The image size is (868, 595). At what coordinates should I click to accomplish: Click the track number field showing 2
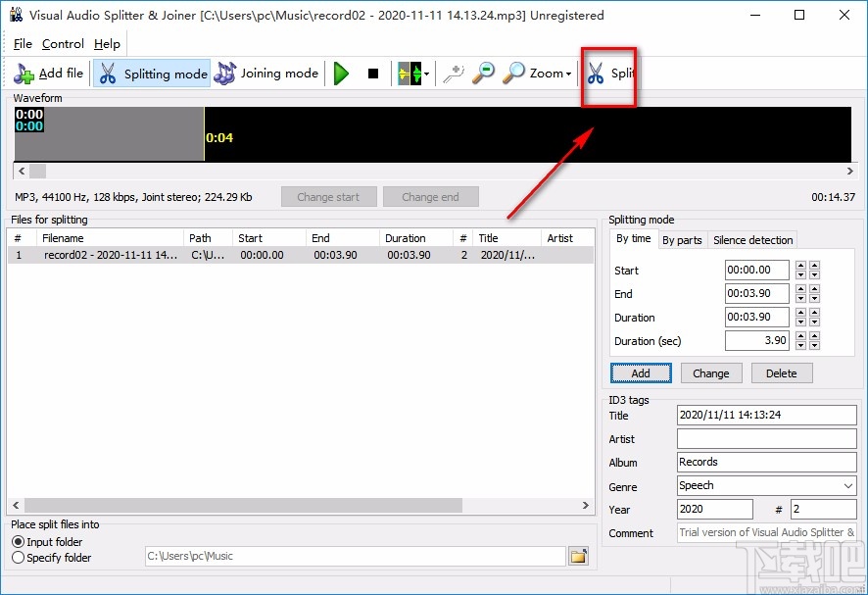824,509
